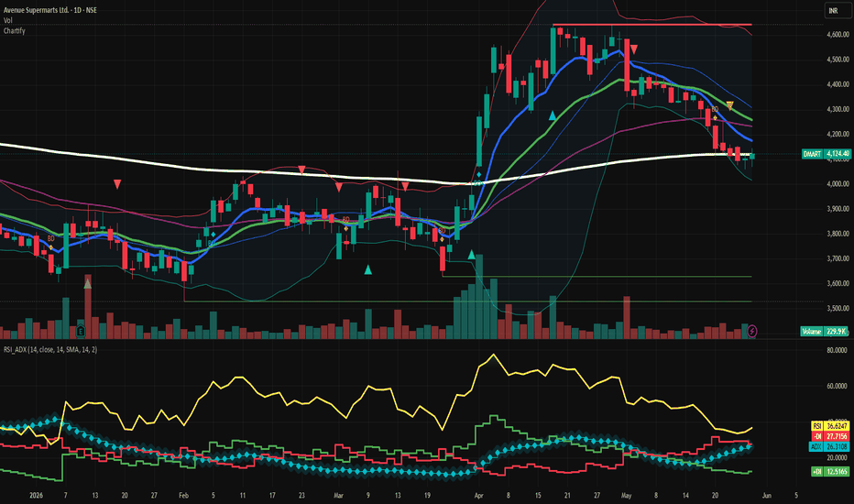Click the orange down-triangle marker in late May
This screenshot has width=854, height=504.
coord(729,105)
